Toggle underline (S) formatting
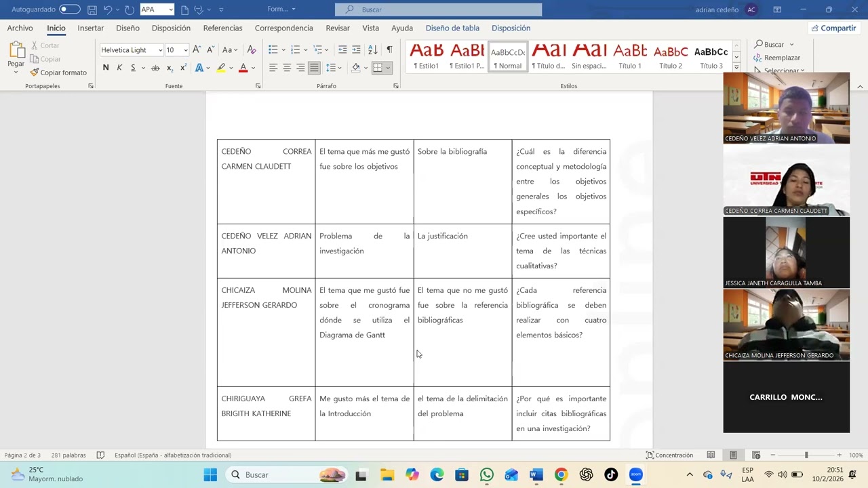The image size is (868, 488). click(133, 68)
